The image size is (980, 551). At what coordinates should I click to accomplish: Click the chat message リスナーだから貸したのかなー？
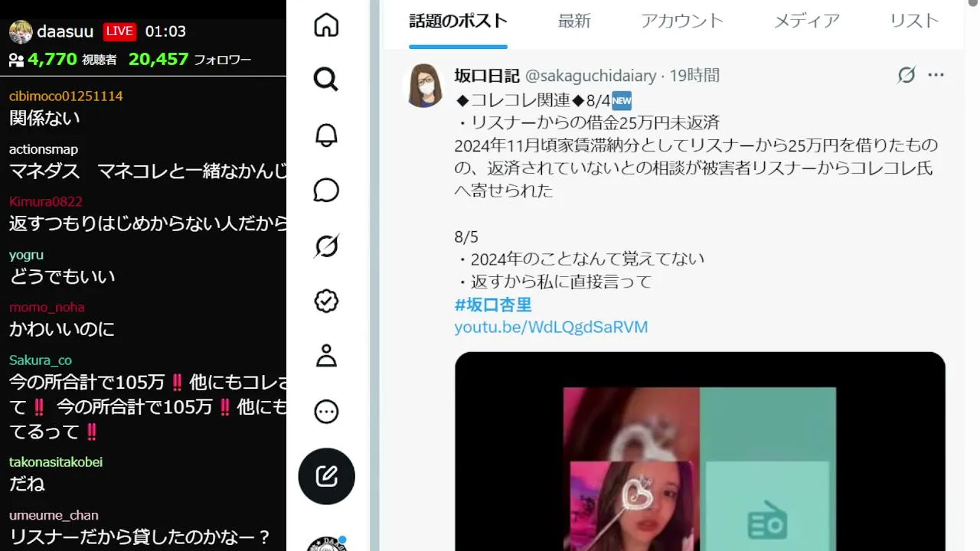[x=141, y=537]
